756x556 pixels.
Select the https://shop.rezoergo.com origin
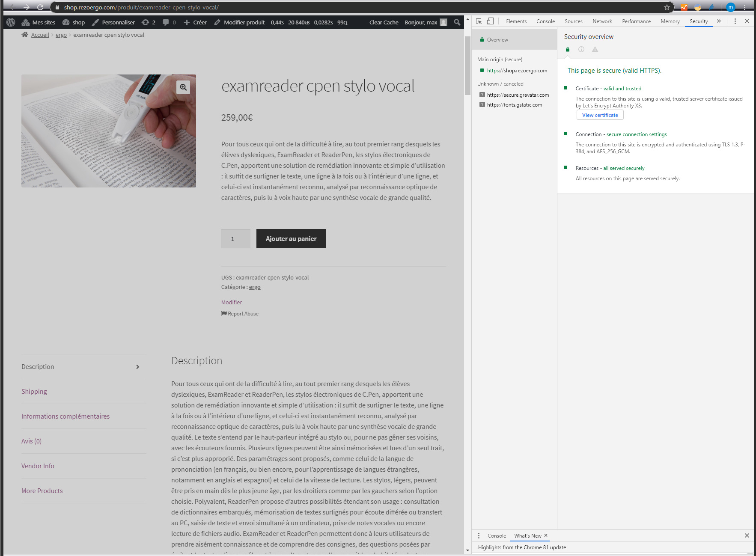click(x=514, y=71)
